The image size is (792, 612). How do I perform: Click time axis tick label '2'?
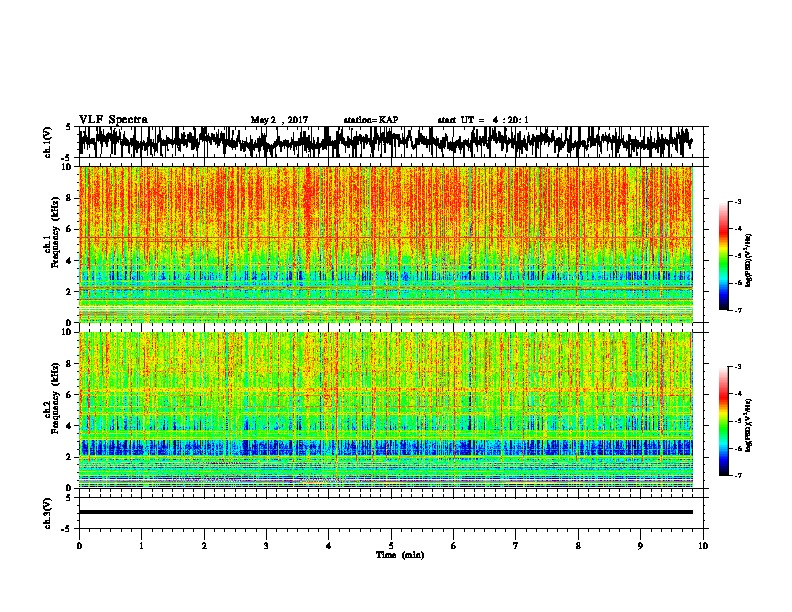pos(204,546)
